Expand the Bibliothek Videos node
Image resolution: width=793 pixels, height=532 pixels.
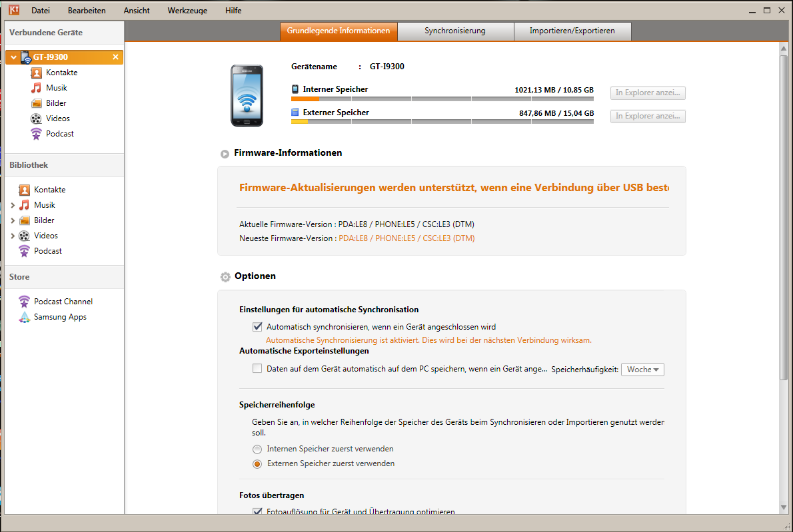click(13, 236)
